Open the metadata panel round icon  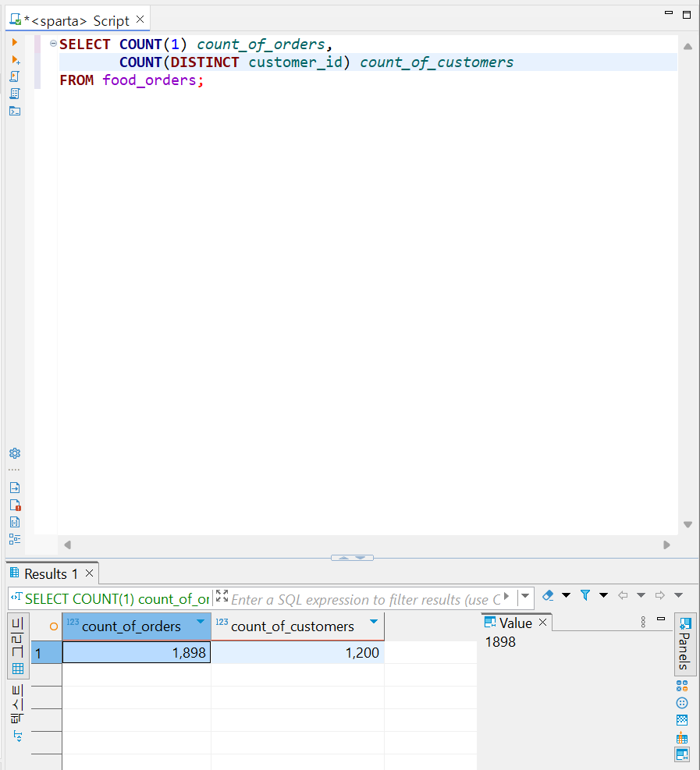pyautogui.click(x=682, y=703)
